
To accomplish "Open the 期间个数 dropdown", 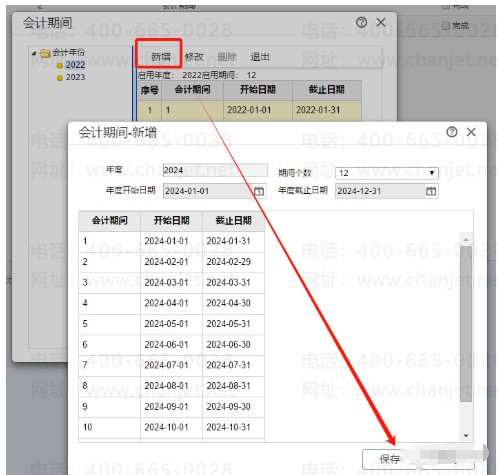I will (x=432, y=173).
